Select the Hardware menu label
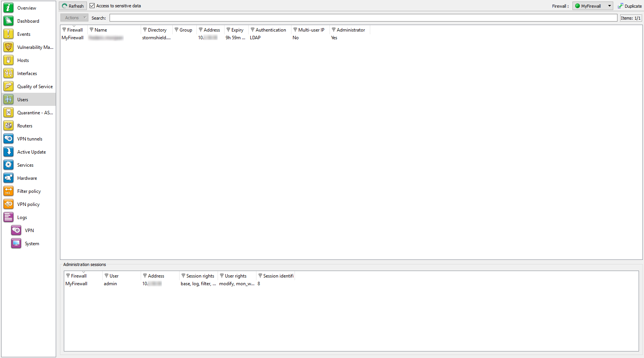This screenshot has height=358, width=644. point(27,178)
